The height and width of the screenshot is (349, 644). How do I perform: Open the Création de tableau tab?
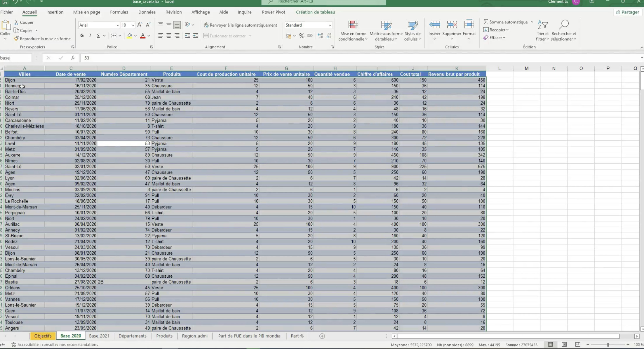pos(315,12)
